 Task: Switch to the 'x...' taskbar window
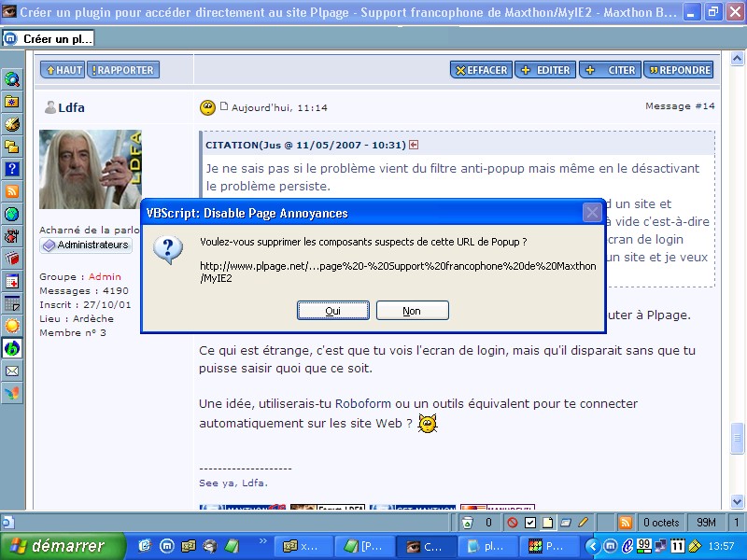click(302, 546)
